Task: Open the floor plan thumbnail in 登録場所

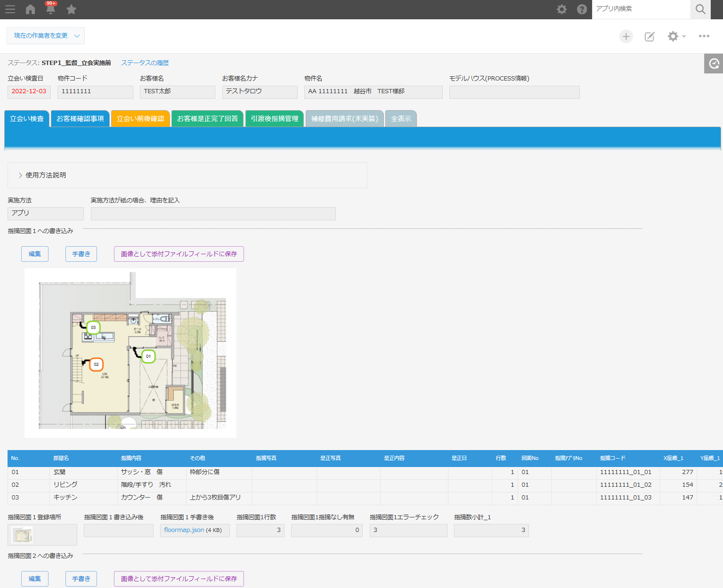Action: tap(22, 535)
